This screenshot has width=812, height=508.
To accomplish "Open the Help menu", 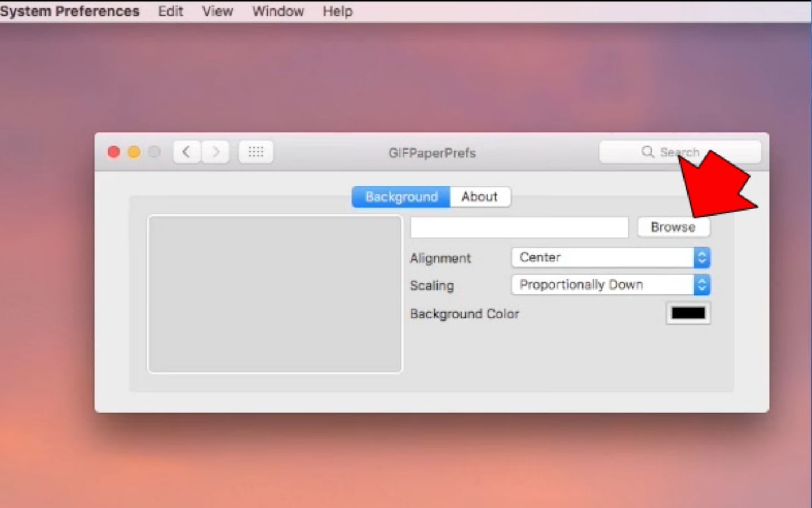I will click(x=337, y=11).
